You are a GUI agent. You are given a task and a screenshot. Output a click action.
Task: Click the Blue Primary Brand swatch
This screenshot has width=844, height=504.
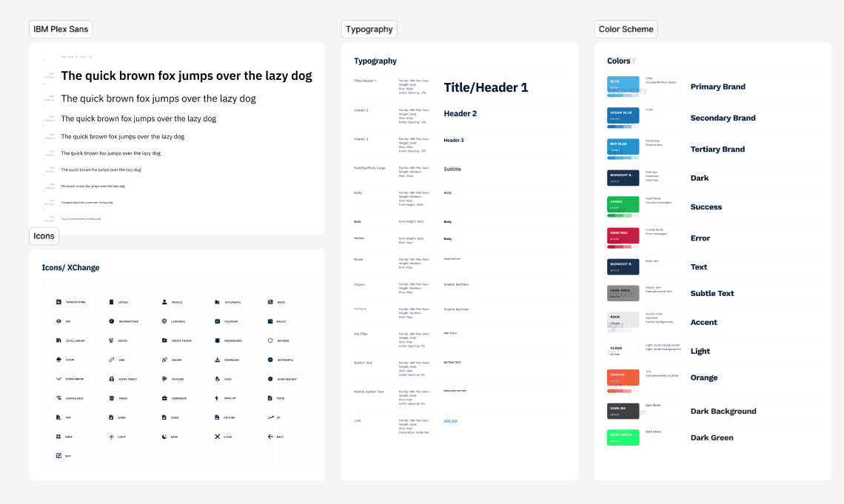point(623,85)
